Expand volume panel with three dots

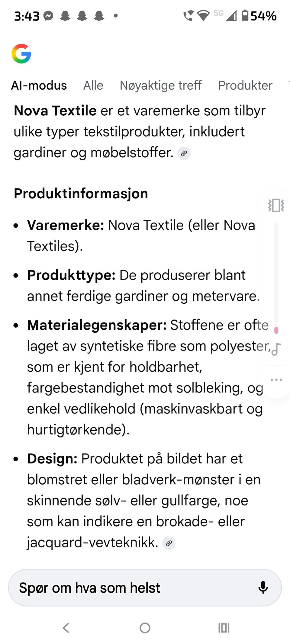click(x=276, y=380)
